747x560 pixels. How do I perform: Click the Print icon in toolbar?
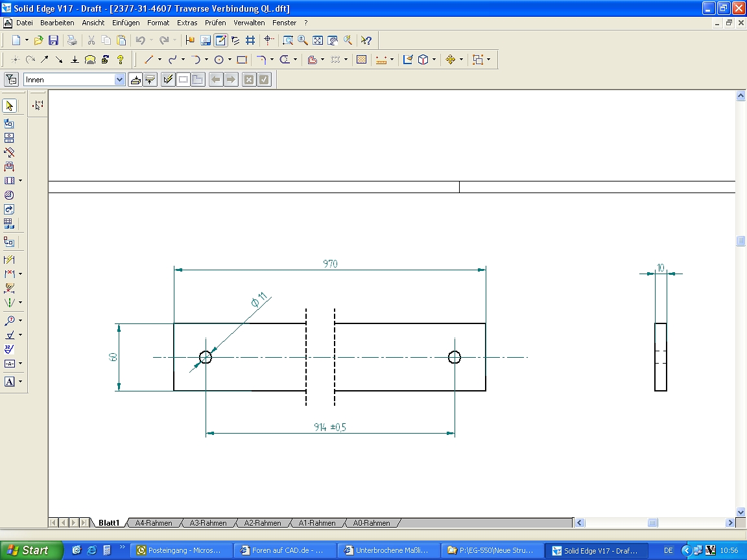click(x=73, y=40)
